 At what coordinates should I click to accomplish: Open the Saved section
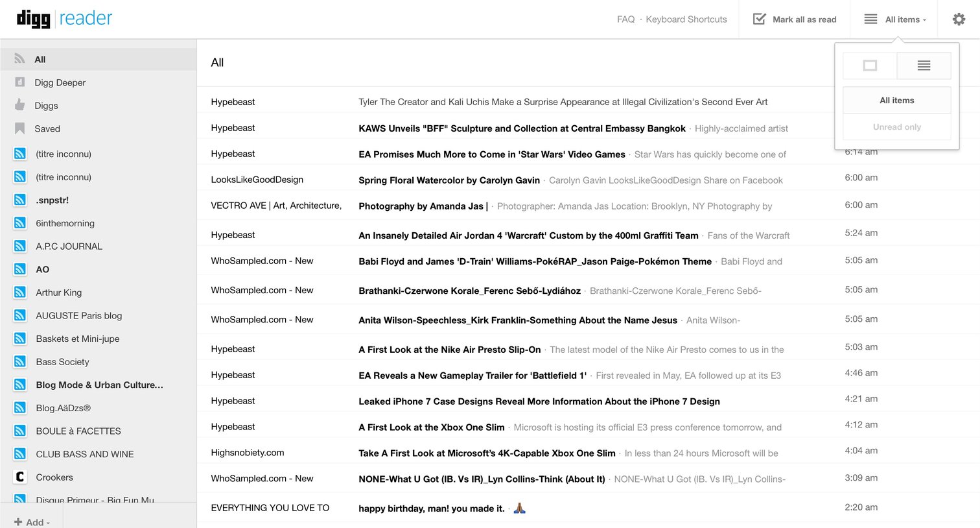47,128
